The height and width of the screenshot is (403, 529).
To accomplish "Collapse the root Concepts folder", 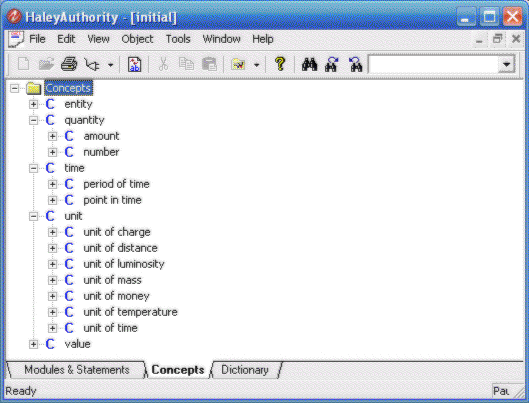I will pos(15,89).
